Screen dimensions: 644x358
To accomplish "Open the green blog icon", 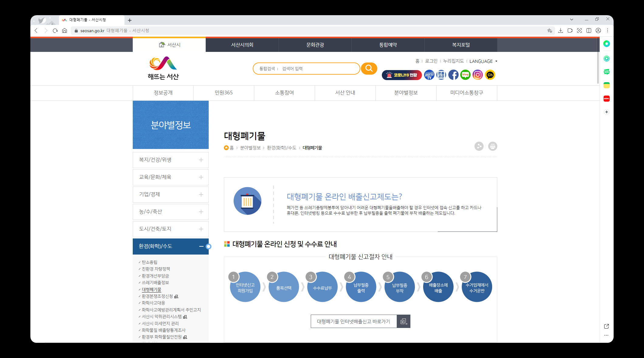I will click(x=465, y=75).
